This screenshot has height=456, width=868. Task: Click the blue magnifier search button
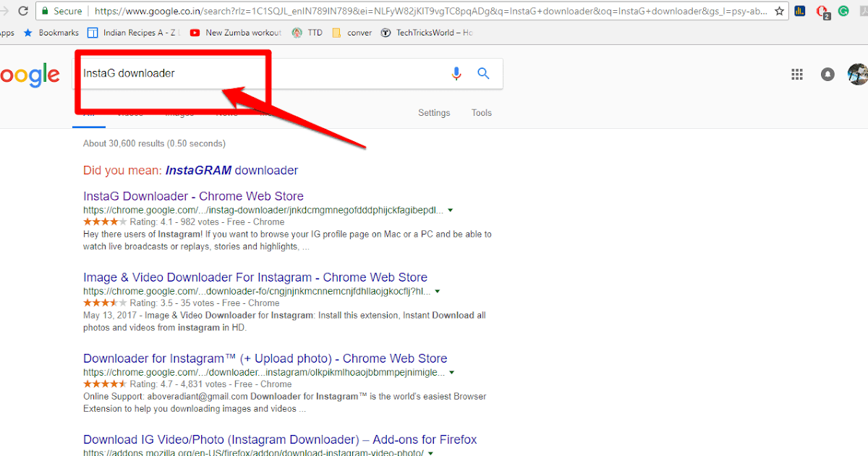(484, 73)
